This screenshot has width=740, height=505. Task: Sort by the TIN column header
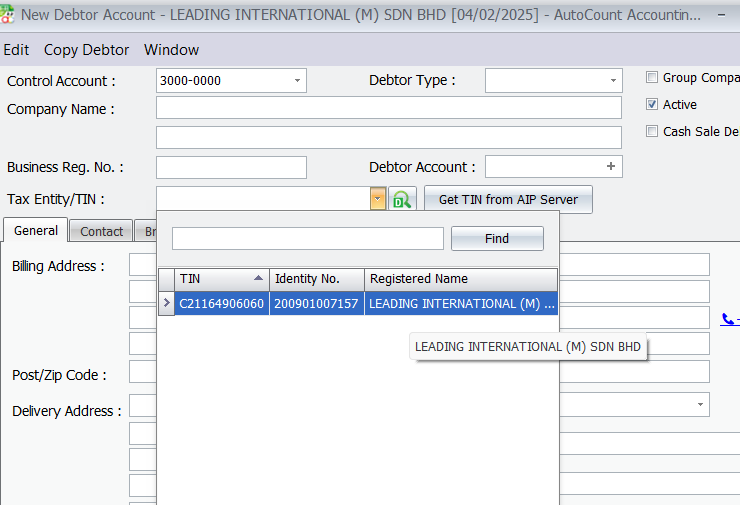222,279
